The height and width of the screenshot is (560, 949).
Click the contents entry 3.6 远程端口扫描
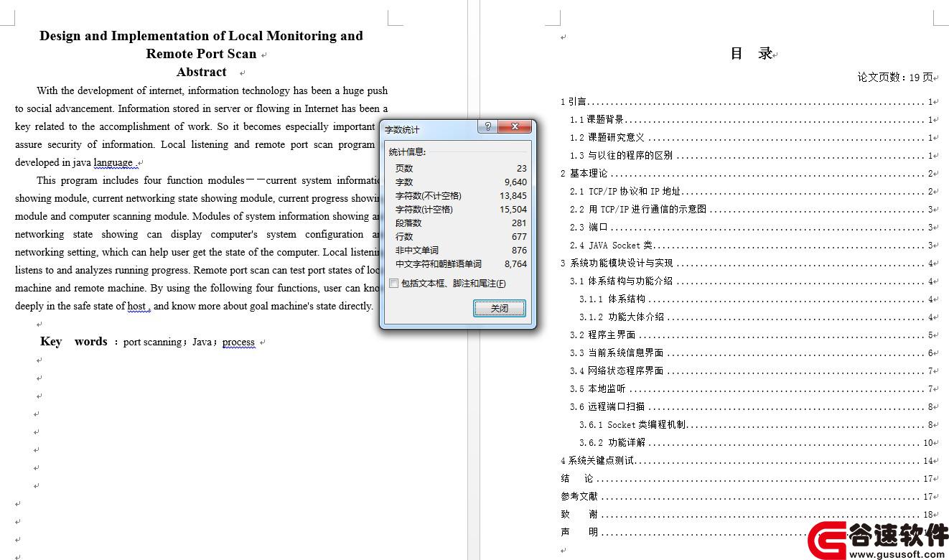752,407
